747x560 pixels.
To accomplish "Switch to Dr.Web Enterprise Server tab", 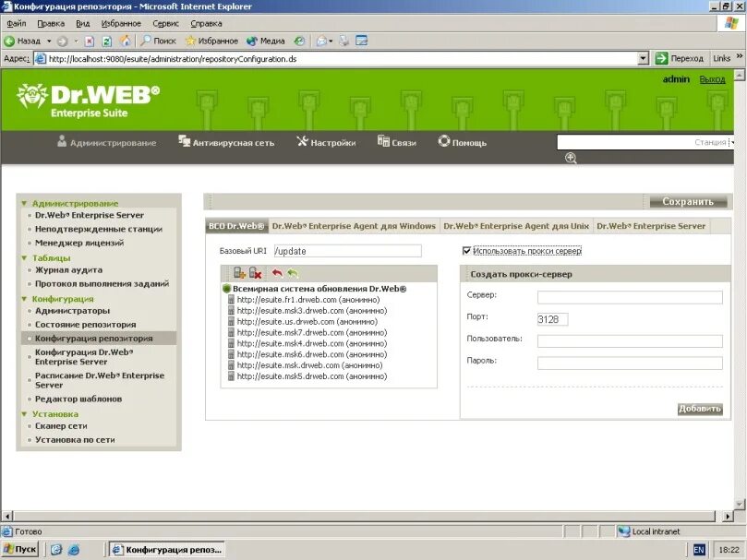I will [651, 226].
